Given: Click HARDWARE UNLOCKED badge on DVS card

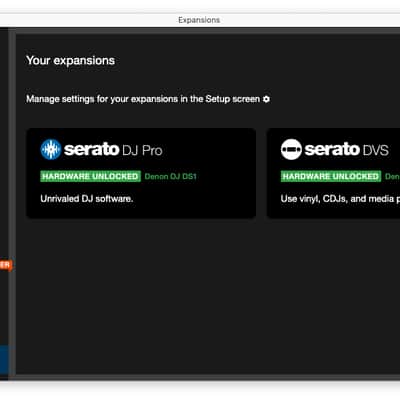Looking at the screenshot, I should tap(331, 176).
